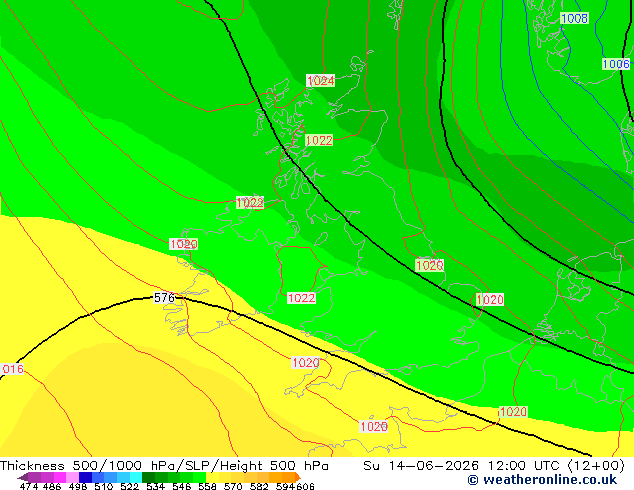Click the 1022 label over Wales
This screenshot has height=490, width=634.
coord(301,298)
